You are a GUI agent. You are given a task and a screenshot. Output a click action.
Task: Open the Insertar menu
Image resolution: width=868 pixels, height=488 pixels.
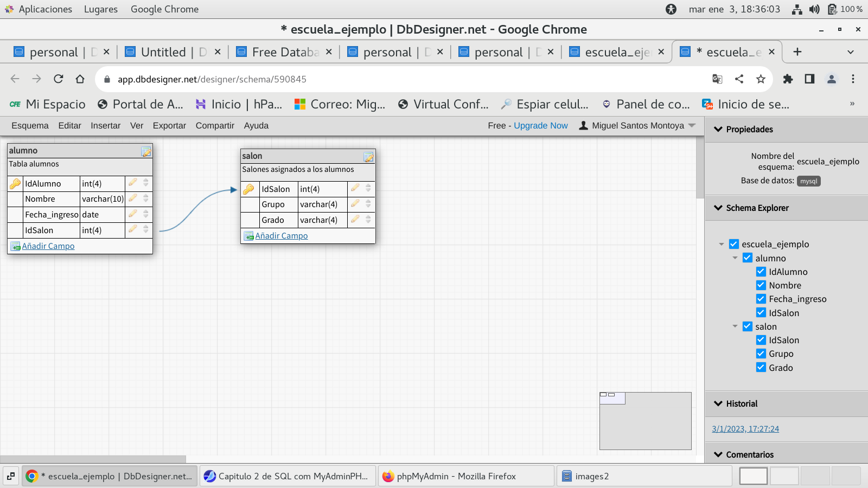click(105, 126)
